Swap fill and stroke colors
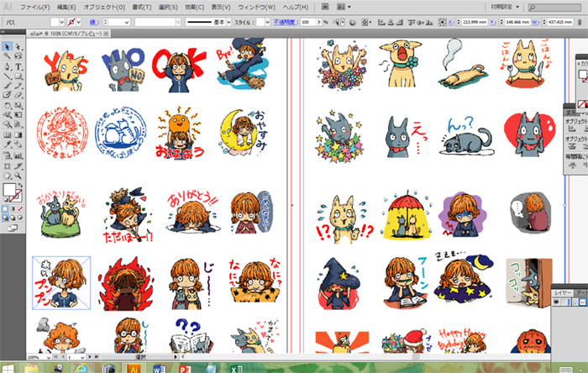Image resolution: width=588 pixels, height=373 pixels. 20,185
